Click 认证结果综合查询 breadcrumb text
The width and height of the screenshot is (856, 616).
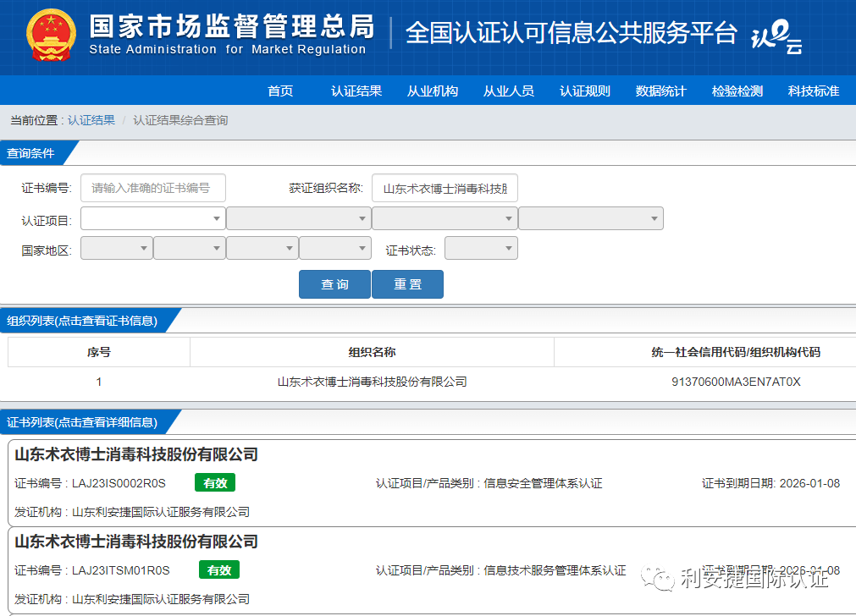coord(180,120)
